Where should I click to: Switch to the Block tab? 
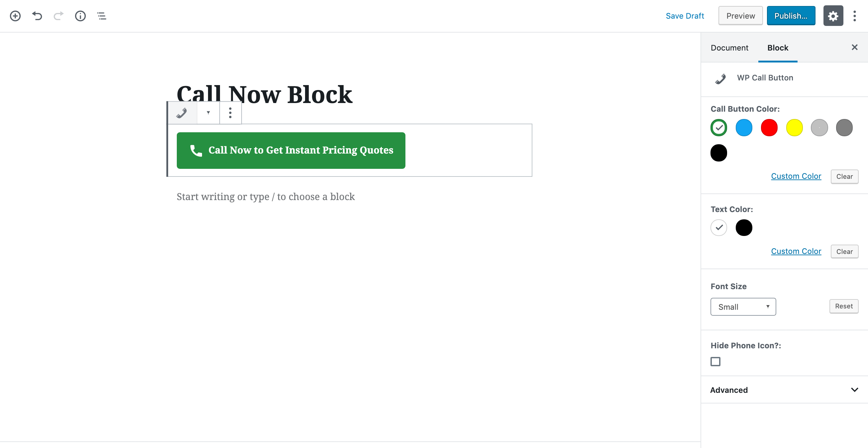click(778, 48)
